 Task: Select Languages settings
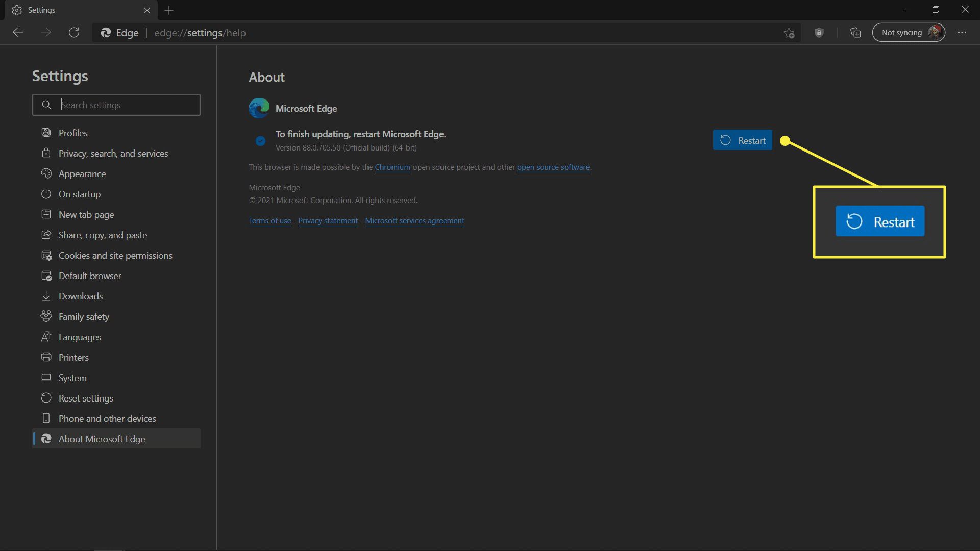pos(116,337)
